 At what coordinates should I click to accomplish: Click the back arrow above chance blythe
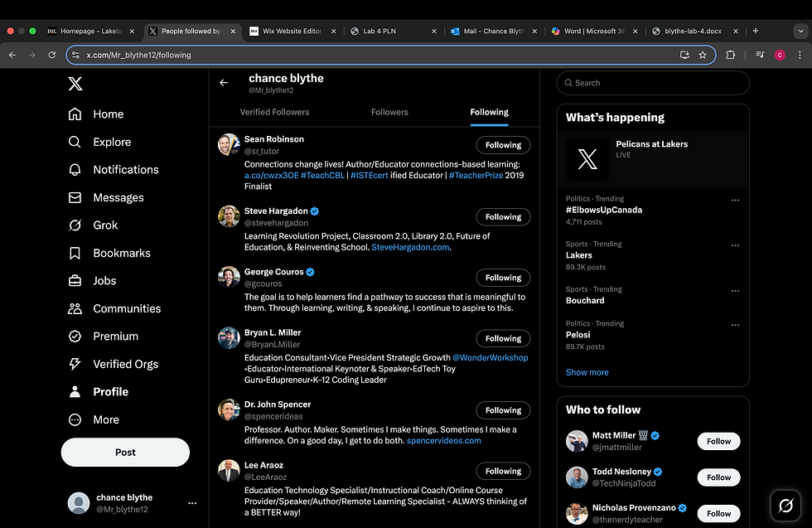coord(224,82)
